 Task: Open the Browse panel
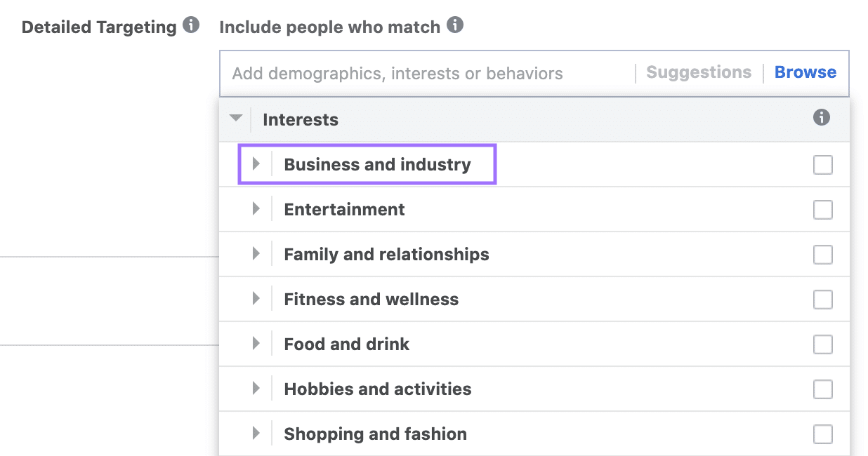[805, 72]
